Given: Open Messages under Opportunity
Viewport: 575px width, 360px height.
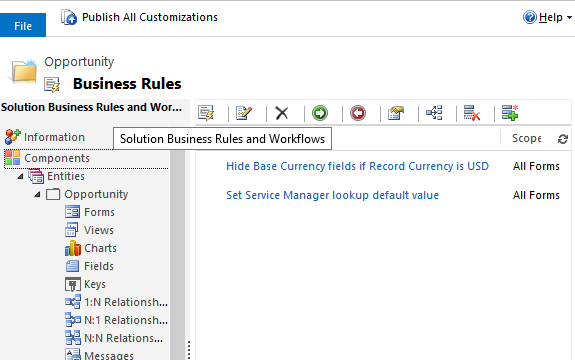Looking at the screenshot, I should tap(109, 355).
